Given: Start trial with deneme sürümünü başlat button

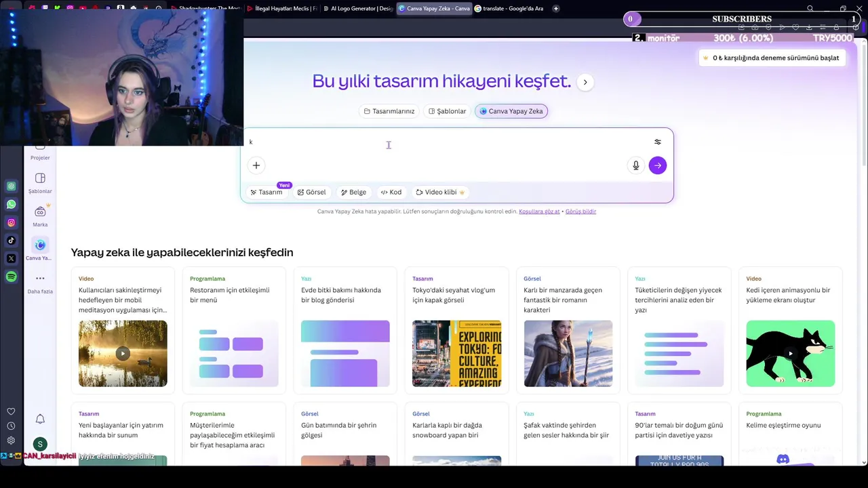Looking at the screenshot, I should (x=772, y=58).
